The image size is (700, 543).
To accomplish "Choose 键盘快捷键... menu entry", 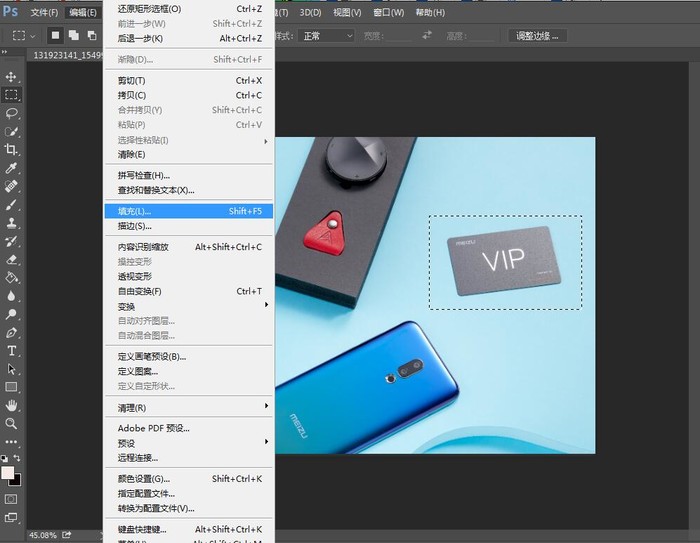I will (189, 530).
